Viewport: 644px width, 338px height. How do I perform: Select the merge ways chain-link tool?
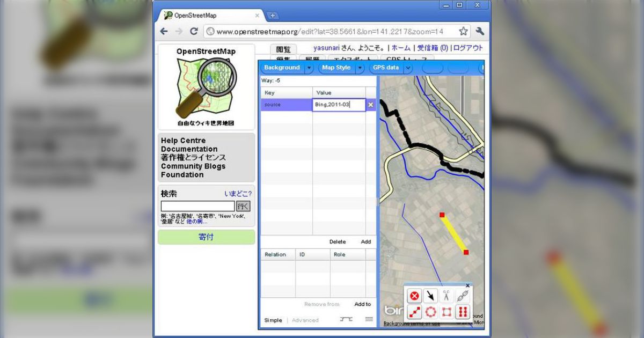click(x=462, y=295)
